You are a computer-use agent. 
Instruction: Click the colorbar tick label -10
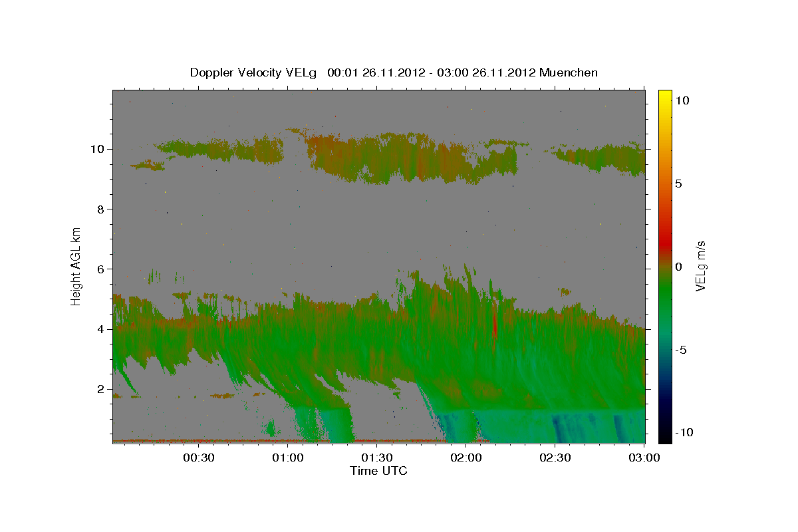tap(683, 433)
